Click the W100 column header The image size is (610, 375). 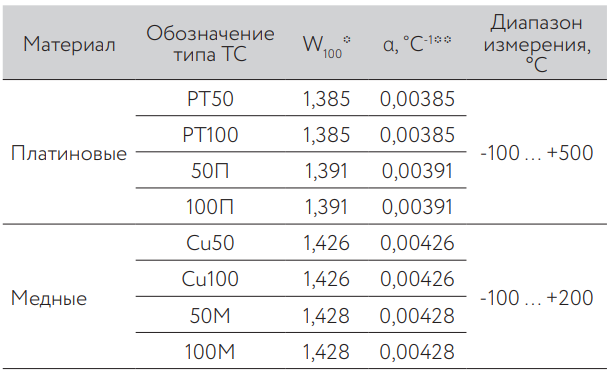[x=326, y=46]
